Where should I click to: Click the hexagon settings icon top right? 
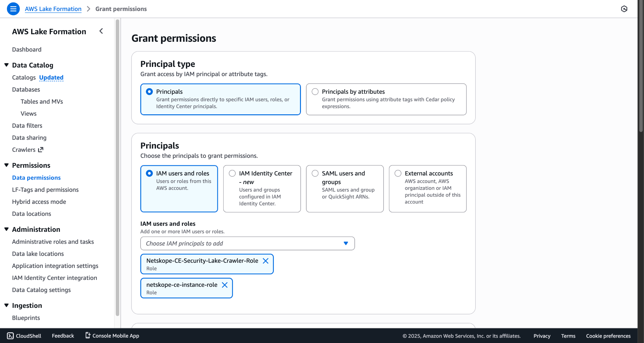tap(624, 9)
